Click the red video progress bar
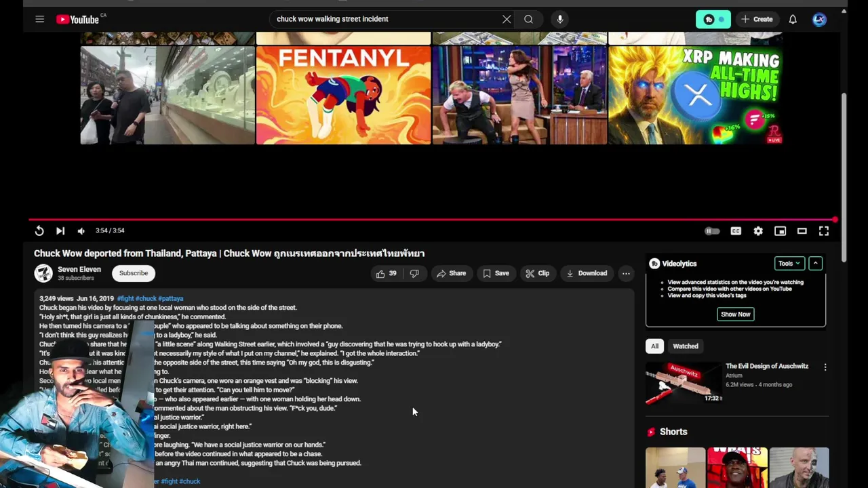The image size is (868, 488). click(432, 220)
